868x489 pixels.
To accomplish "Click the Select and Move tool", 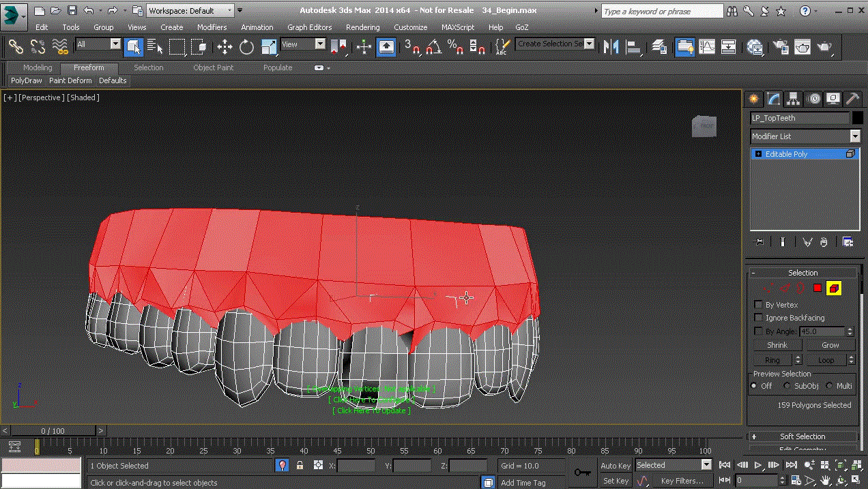I will click(x=225, y=47).
